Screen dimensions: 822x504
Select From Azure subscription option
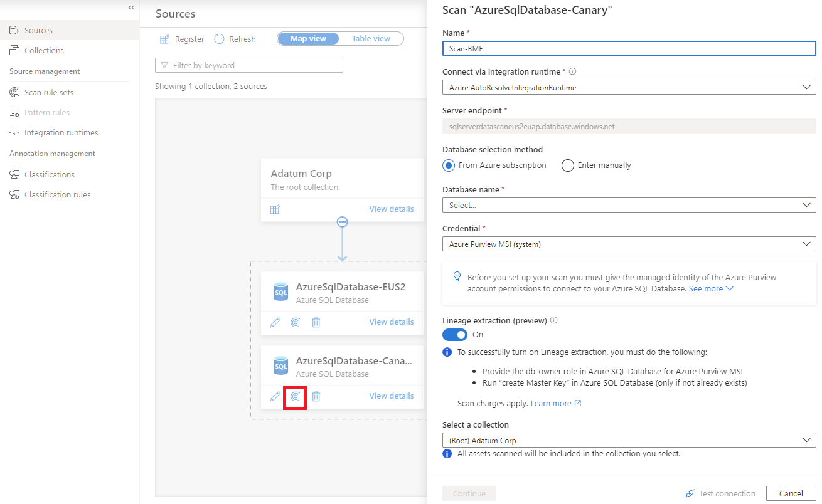tap(448, 165)
